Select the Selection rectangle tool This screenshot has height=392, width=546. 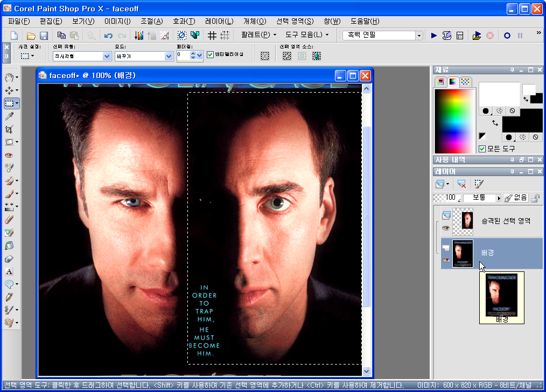pyautogui.click(x=9, y=103)
